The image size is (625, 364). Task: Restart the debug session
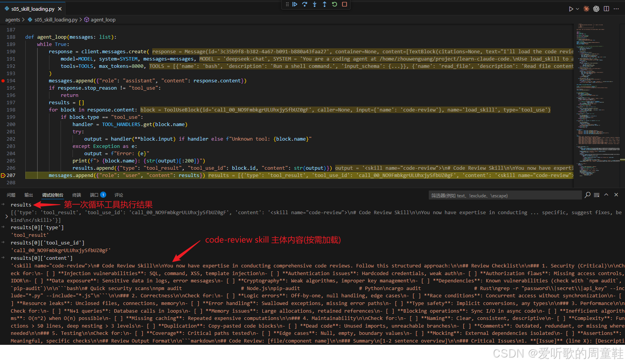pos(335,4)
